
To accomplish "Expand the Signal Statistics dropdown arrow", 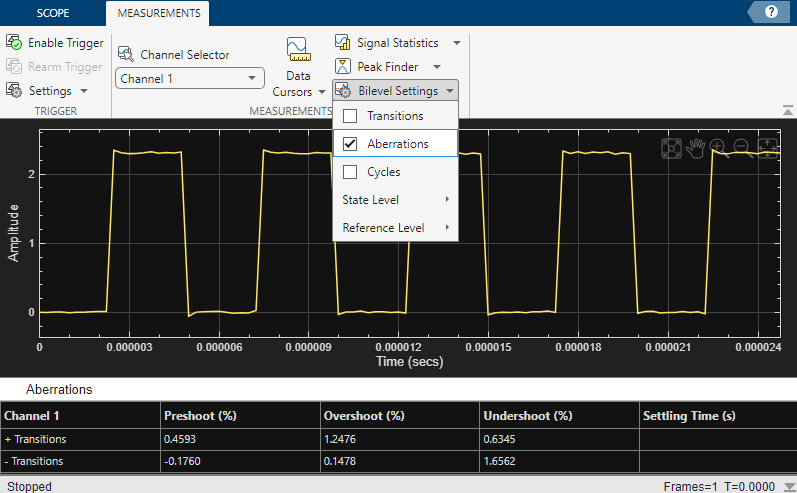I will point(457,43).
